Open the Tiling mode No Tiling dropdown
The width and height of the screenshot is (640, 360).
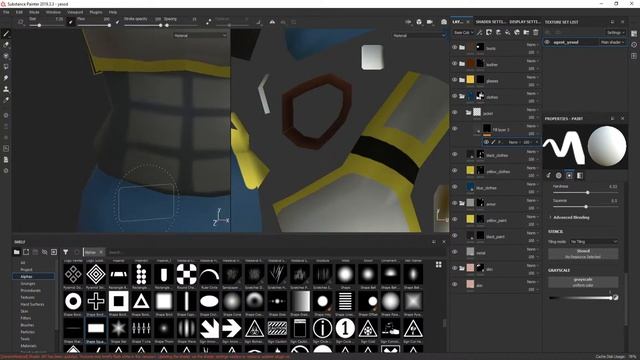(593, 242)
